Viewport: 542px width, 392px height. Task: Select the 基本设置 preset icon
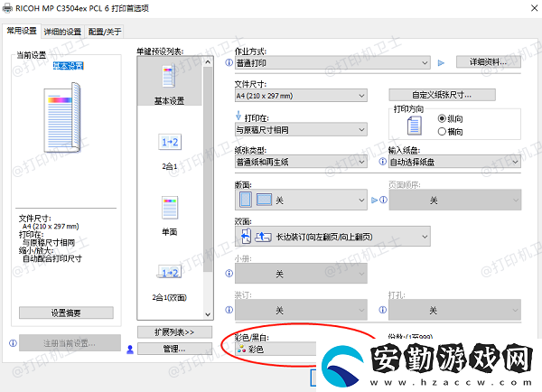click(x=168, y=77)
